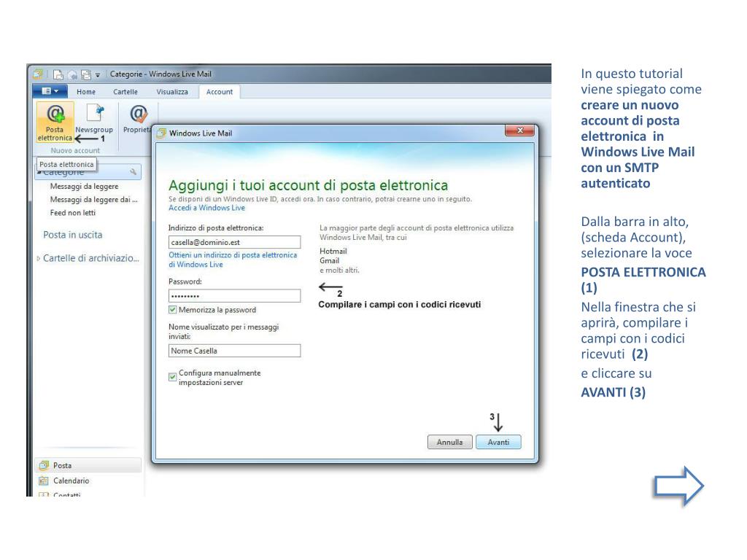The image size is (747, 560).
Task: Click the Hotmail text in dialog
Action: coord(333,251)
